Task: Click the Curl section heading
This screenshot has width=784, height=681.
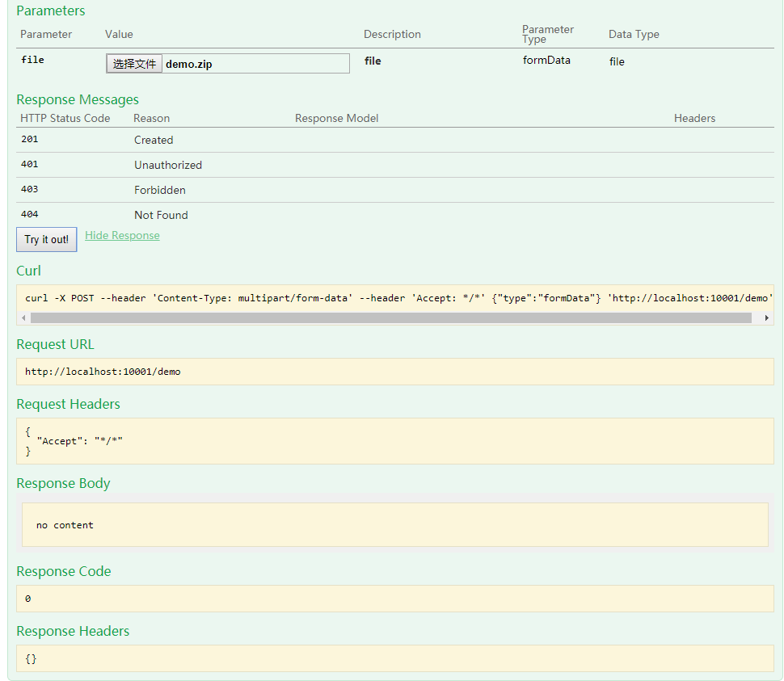Action: click(x=28, y=271)
